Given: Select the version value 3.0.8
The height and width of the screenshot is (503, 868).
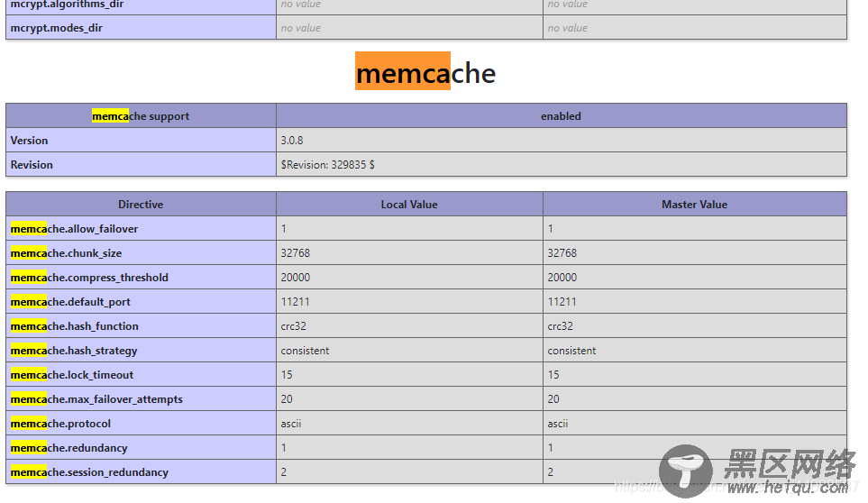Looking at the screenshot, I should [292, 141].
